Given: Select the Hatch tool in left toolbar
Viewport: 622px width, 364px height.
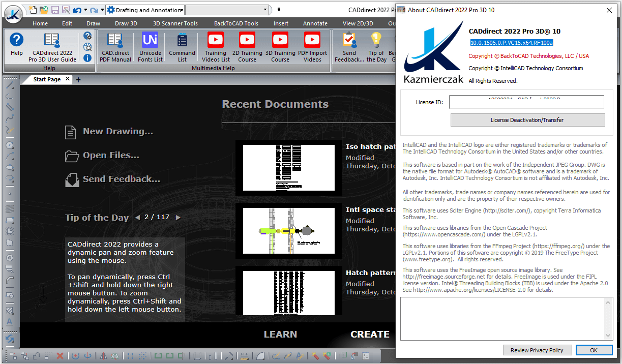Looking at the screenshot, I should [10, 311].
